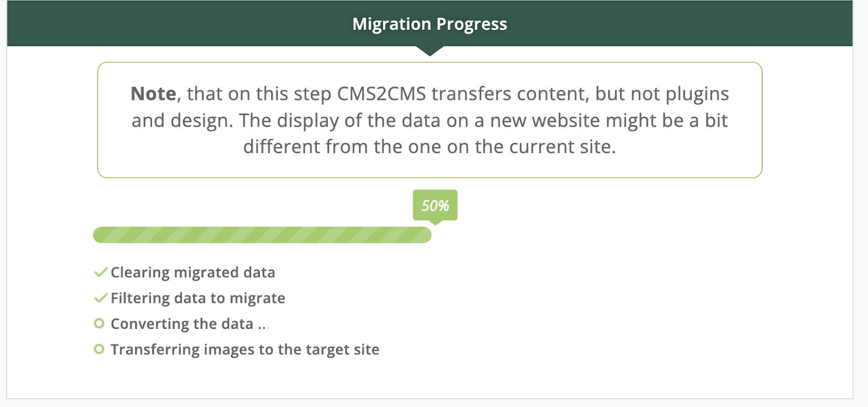Click the bold Note text in the message
This screenshot has width=868, height=407.
coord(154,93)
